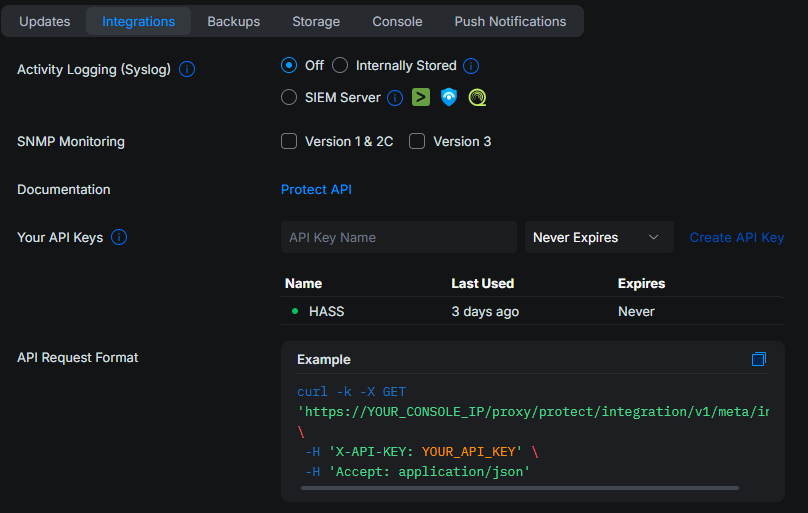Enable SNMP Version 1 & 2C checkbox

tap(289, 142)
